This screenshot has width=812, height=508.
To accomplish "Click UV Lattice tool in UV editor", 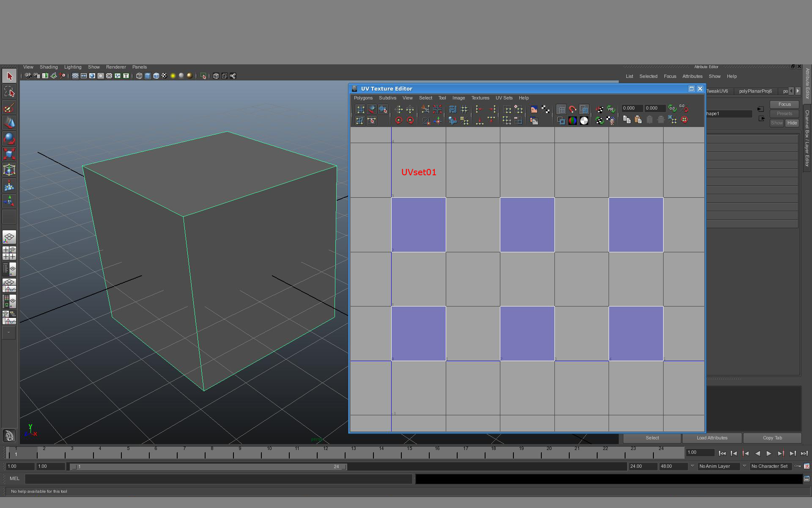I will [360, 110].
